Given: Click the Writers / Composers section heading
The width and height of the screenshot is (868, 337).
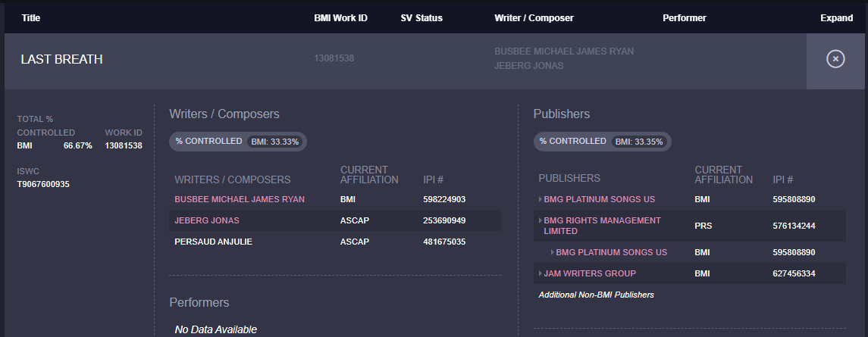Looking at the screenshot, I should 224,114.
